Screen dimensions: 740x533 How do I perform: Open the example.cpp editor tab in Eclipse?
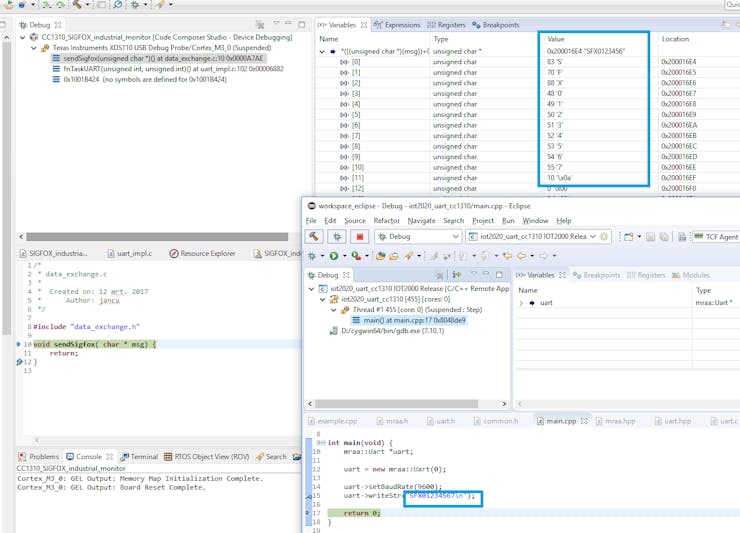(332, 421)
